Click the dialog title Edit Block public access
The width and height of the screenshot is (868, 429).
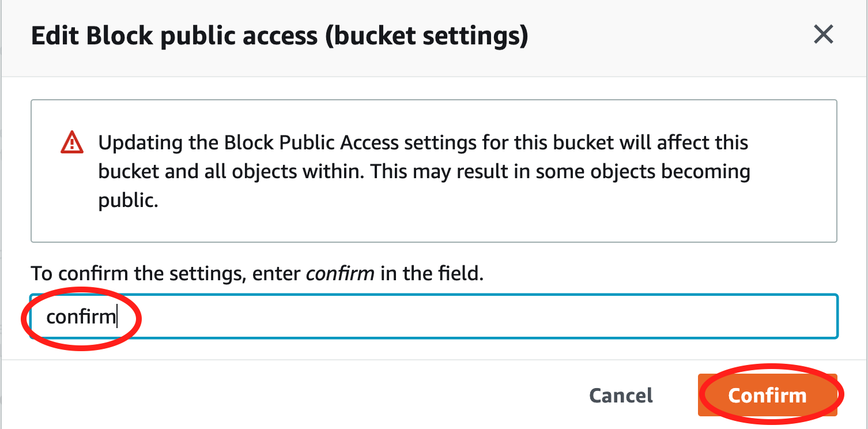point(174,36)
